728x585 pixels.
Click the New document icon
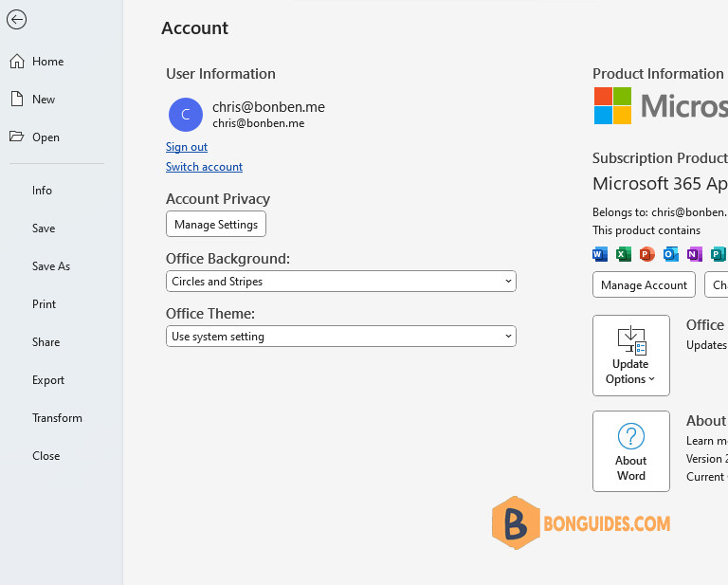coord(17,99)
